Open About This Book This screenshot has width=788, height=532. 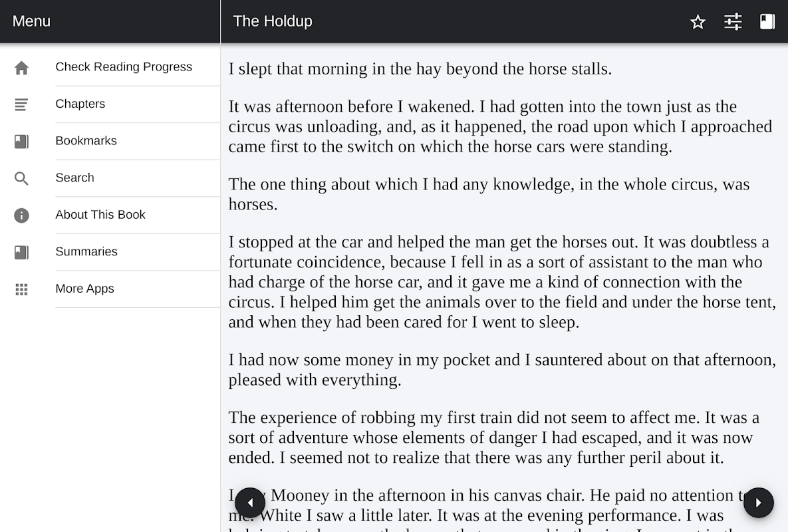[100, 215]
